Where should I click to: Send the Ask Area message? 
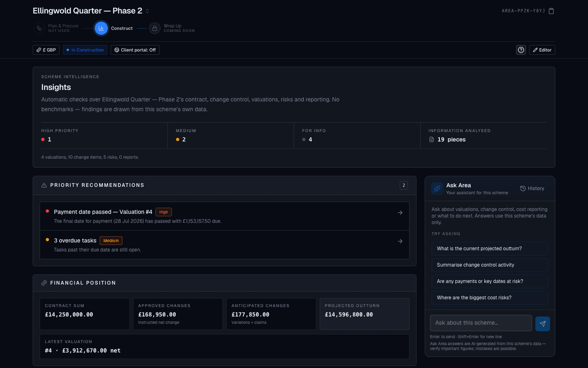[543, 323]
